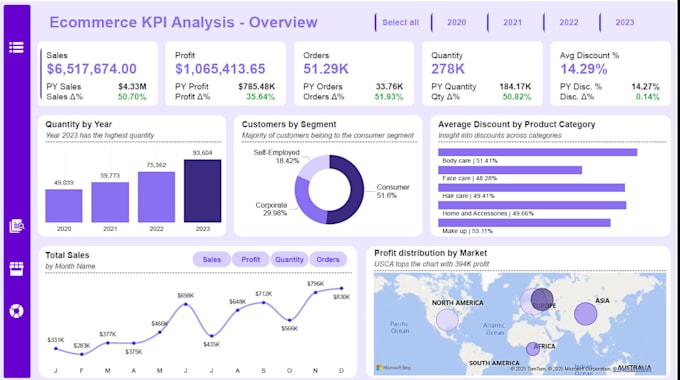Click the 'Ecommerce KPI Analysis - Overview' title
This screenshot has width=680, height=380.
tap(183, 22)
